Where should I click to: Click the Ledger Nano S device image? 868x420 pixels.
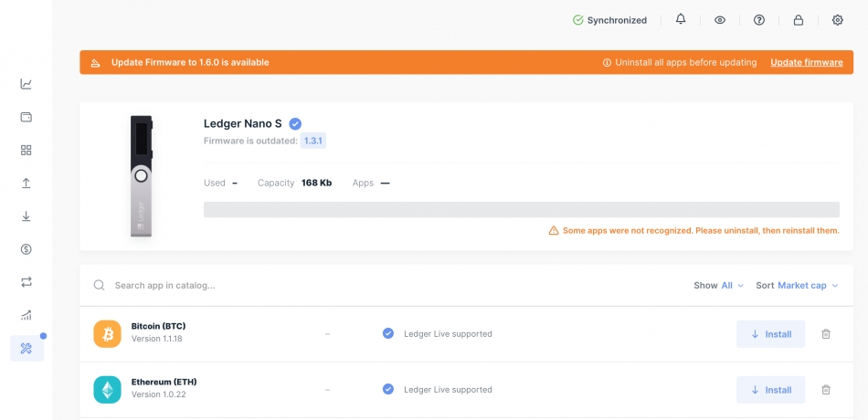[x=141, y=176]
